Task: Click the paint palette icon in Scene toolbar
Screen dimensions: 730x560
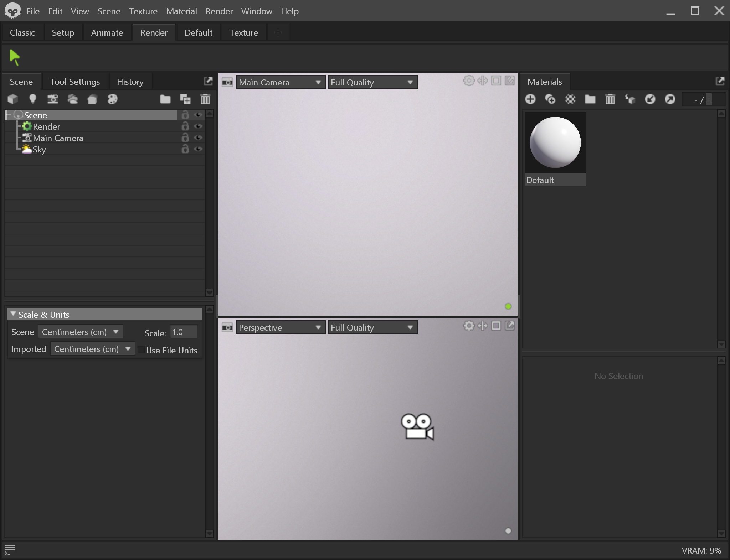Action: [x=113, y=99]
